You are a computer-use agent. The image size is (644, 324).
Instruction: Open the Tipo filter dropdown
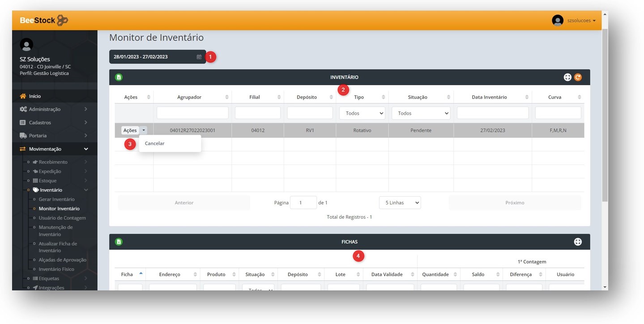[x=362, y=113]
